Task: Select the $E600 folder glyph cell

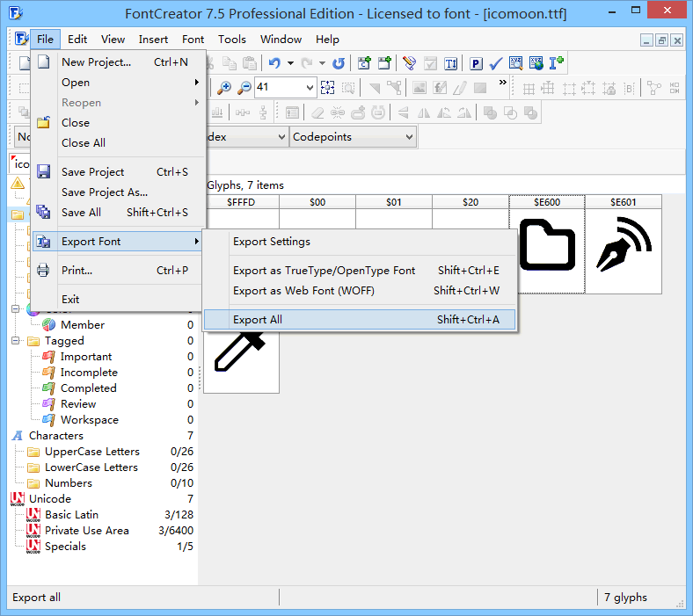Action: [547, 244]
